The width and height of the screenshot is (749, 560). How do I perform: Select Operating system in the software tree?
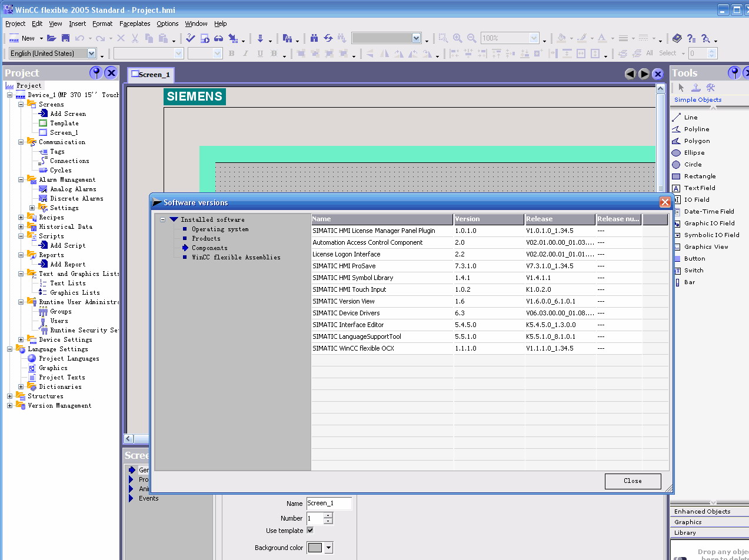(220, 229)
